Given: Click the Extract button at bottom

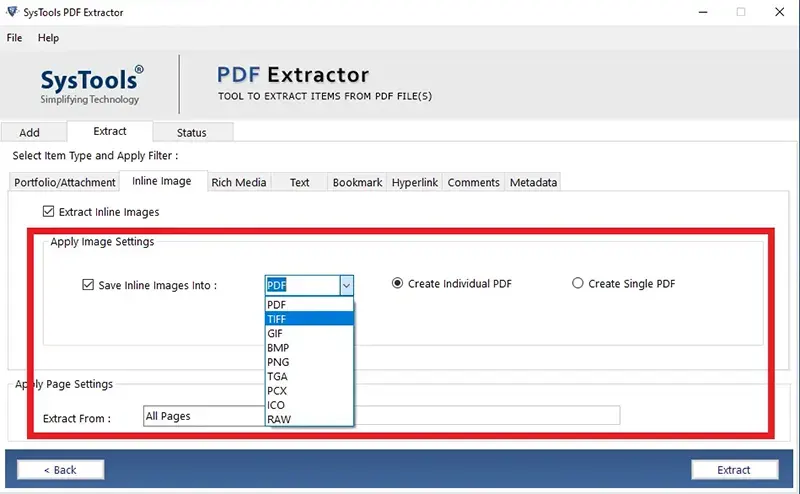Looking at the screenshot, I should pos(735,470).
